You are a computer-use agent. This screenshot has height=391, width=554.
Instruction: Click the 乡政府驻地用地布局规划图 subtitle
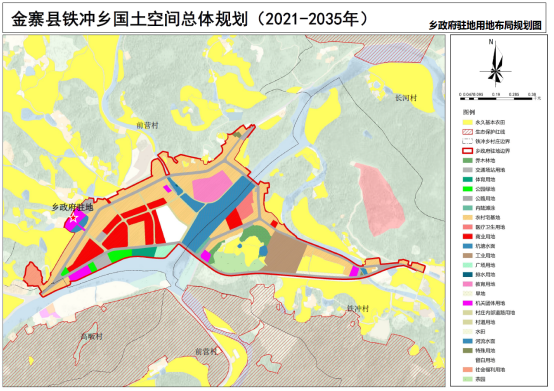[485, 25]
